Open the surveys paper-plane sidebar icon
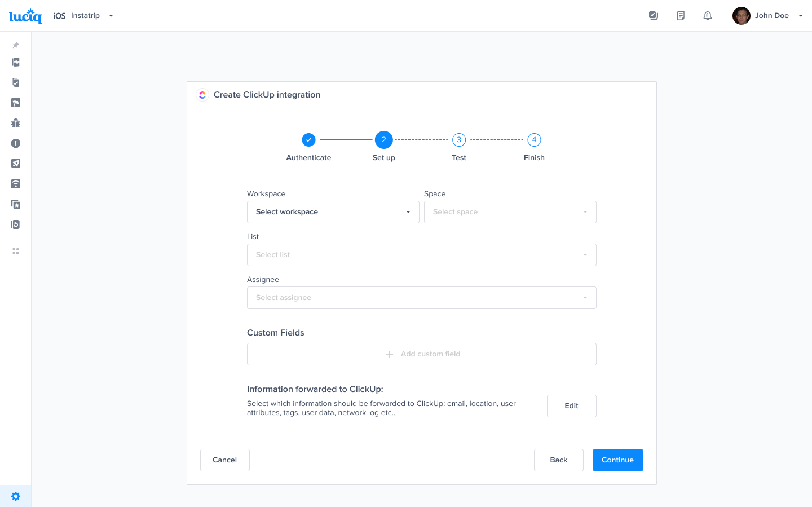The height and width of the screenshot is (507, 812). tap(15, 164)
